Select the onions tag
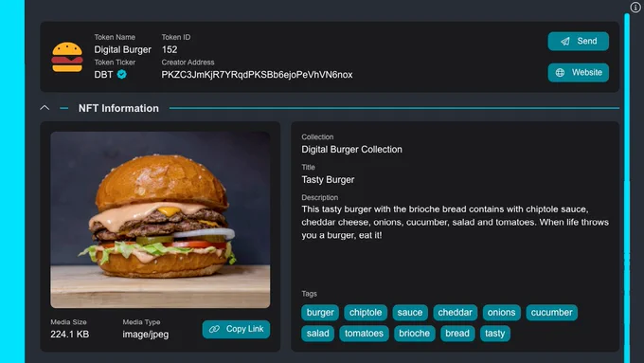This screenshot has height=363, width=644. click(x=502, y=313)
